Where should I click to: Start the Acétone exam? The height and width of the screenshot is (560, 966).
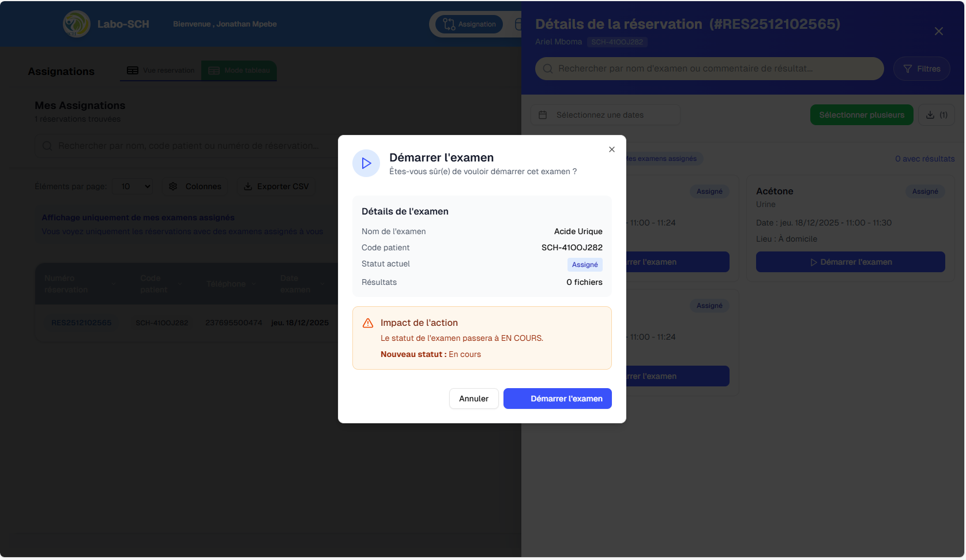[850, 262]
